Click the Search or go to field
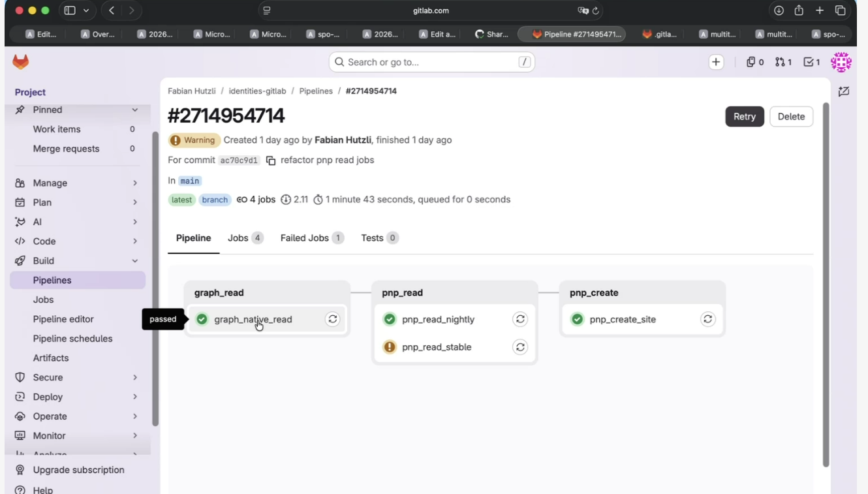 [432, 62]
